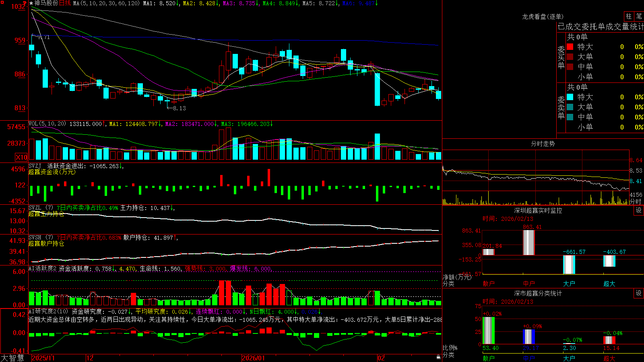Click the SVSH (7) indicator label
Image resolution: width=644 pixels, height=362 pixels.
[x=41, y=238]
